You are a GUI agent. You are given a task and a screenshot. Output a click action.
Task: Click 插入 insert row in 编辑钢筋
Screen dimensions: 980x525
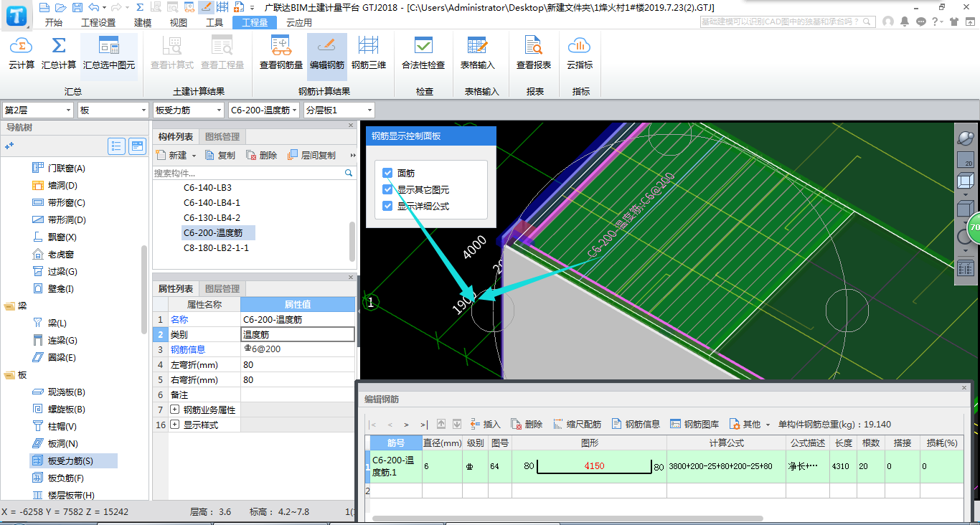(x=485, y=424)
